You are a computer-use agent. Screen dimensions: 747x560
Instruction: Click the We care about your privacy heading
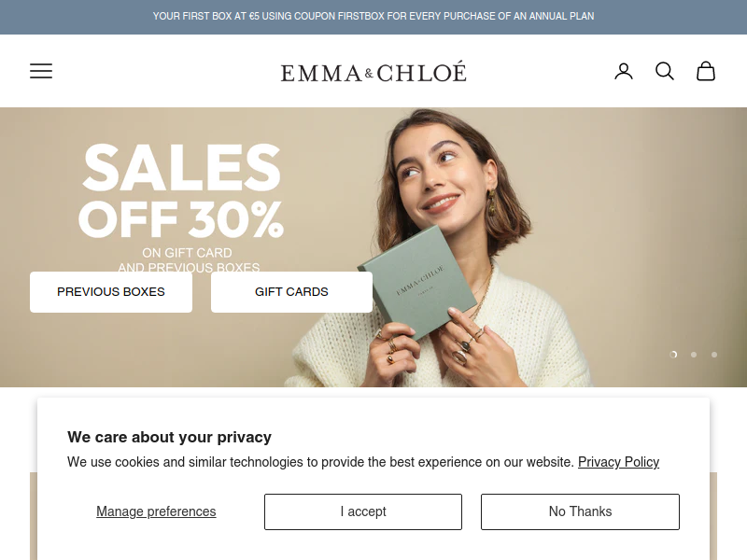tap(169, 437)
